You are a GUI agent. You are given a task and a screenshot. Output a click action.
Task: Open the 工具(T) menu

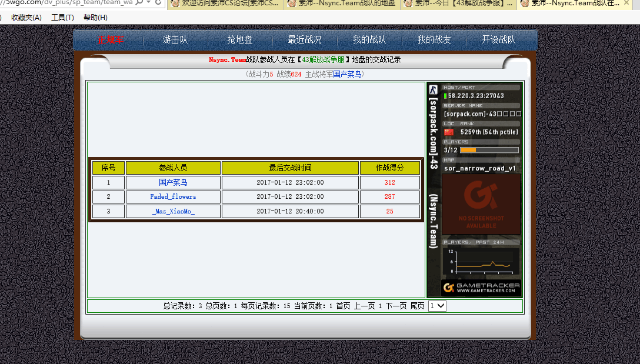(x=62, y=18)
